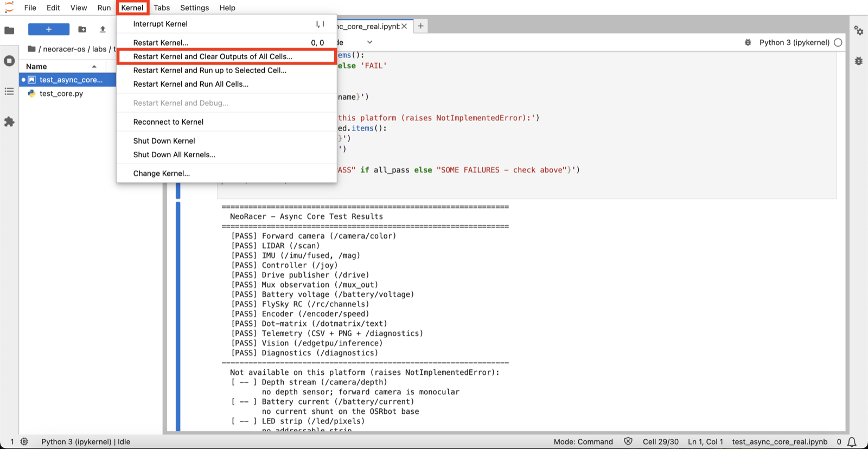Open the Edit menu
This screenshot has width=868, height=449.
pyautogui.click(x=53, y=8)
